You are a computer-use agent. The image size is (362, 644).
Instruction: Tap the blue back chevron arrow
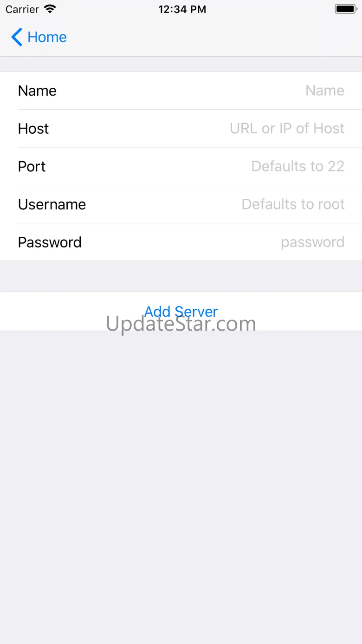point(17,37)
